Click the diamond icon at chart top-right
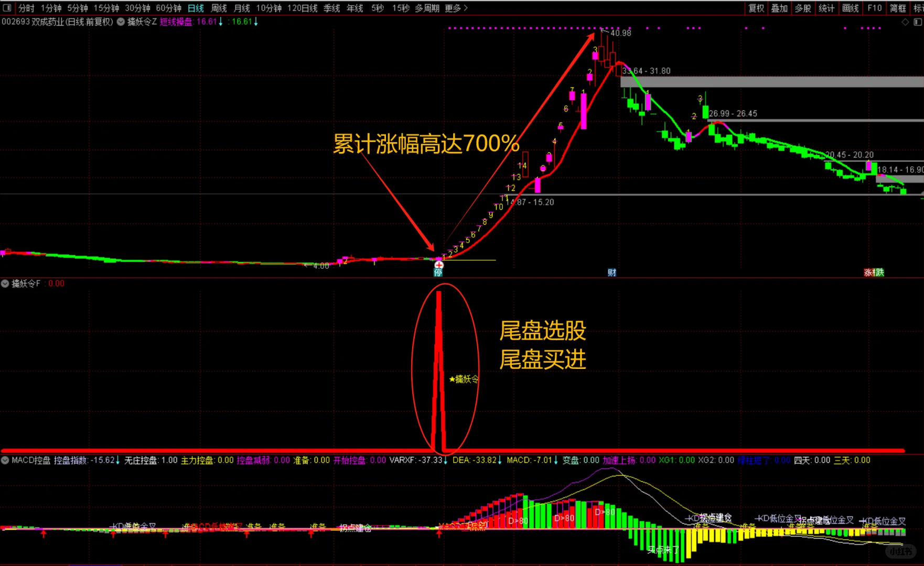This screenshot has width=924, height=566. point(905,22)
